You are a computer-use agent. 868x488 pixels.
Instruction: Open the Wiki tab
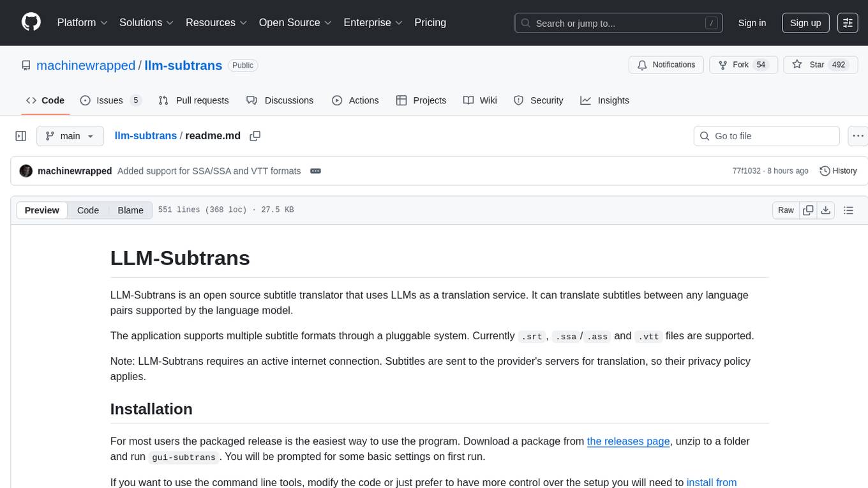pyautogui.click(x=480, y=100)
